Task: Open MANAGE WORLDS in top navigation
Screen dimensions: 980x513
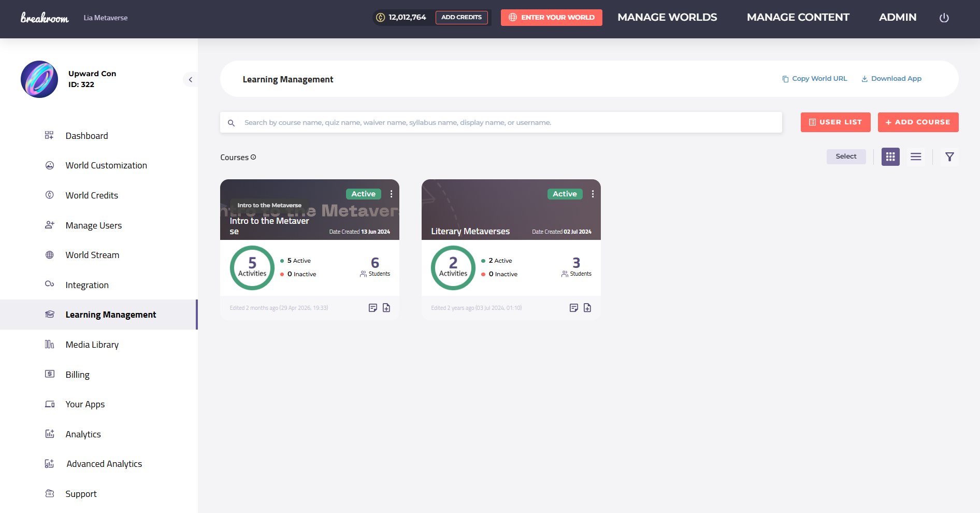Action: (x=667, y=17)
